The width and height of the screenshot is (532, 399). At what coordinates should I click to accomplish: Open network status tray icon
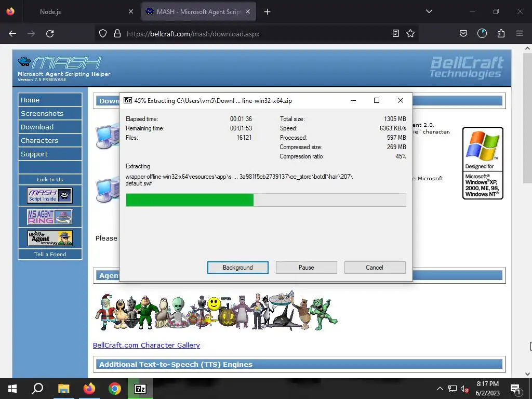(x=453, y=389)
